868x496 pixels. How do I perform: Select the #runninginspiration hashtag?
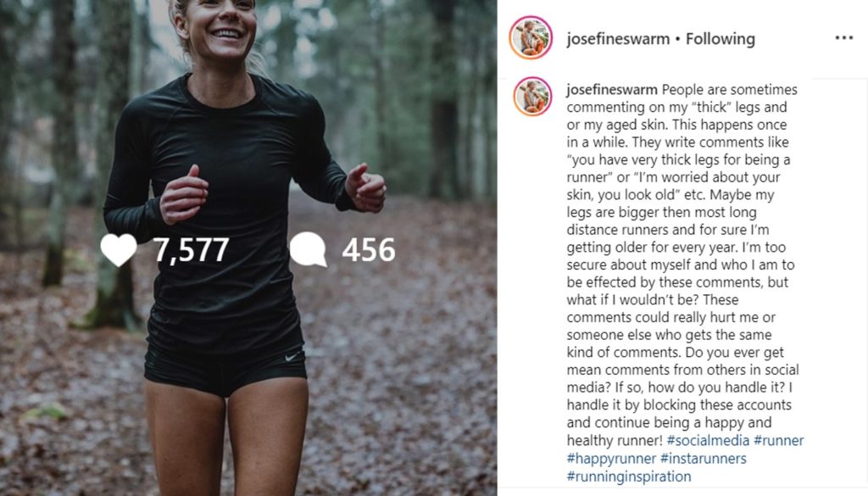click(x=629, y=476)
